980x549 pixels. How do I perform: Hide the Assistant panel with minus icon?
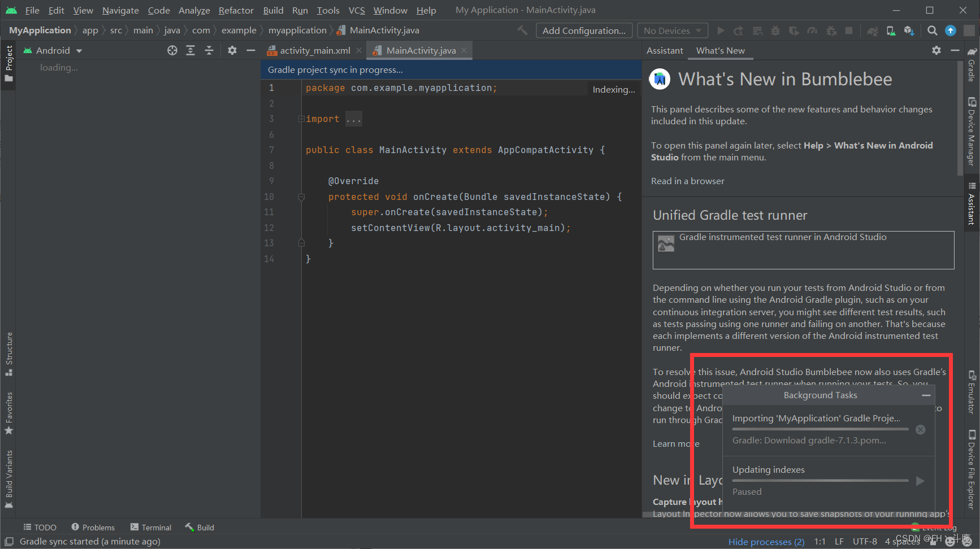pos(955,50)
